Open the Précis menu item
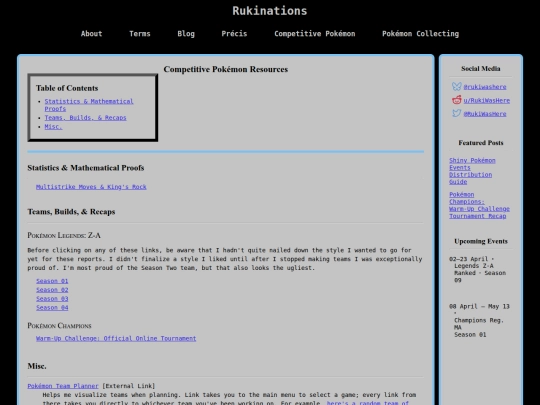 click(234, 34)
